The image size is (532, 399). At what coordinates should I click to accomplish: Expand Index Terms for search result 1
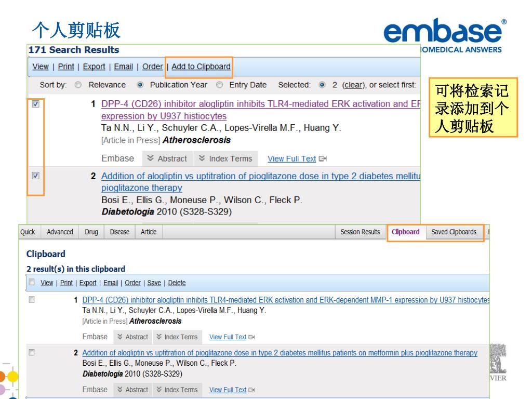(225, 159)
